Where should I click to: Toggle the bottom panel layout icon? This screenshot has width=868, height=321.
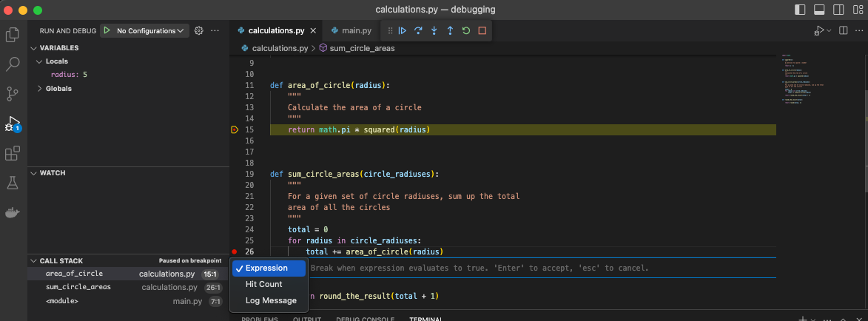pos(819,10)
